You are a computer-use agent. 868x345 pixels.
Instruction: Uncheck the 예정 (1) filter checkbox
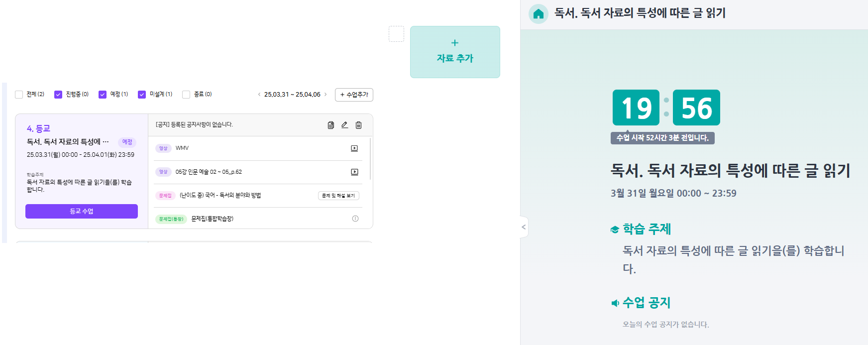[x=103, y=95]
